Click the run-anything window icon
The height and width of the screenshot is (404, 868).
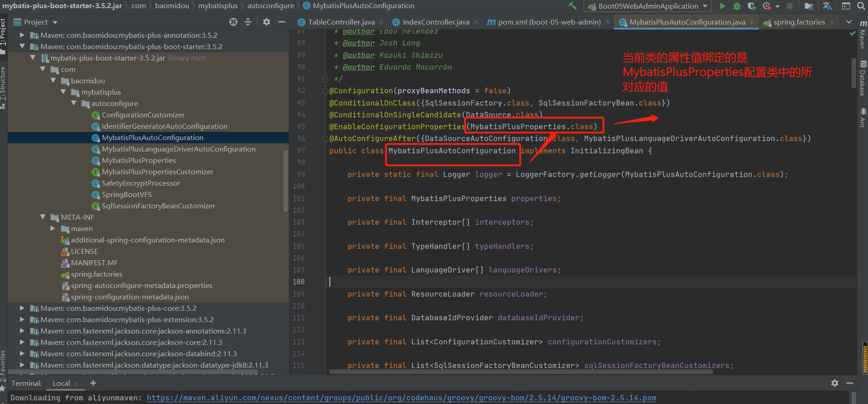(x=846, y=6)
